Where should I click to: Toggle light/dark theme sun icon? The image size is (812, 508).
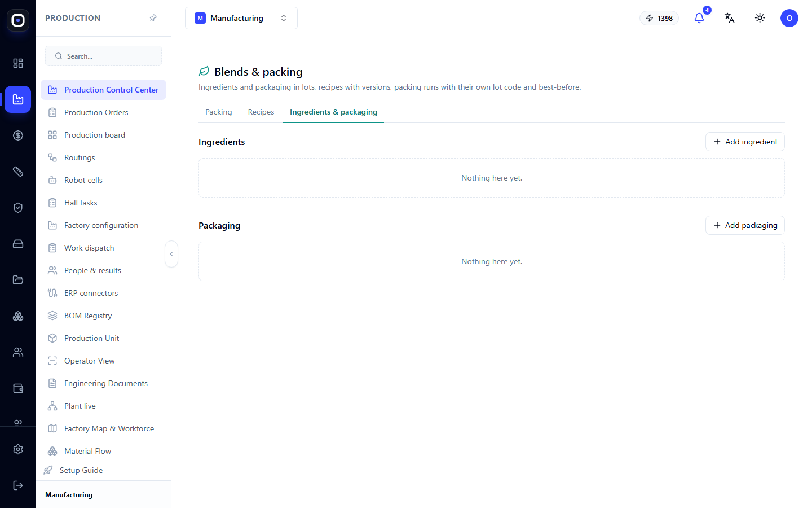tap(760, 18)
